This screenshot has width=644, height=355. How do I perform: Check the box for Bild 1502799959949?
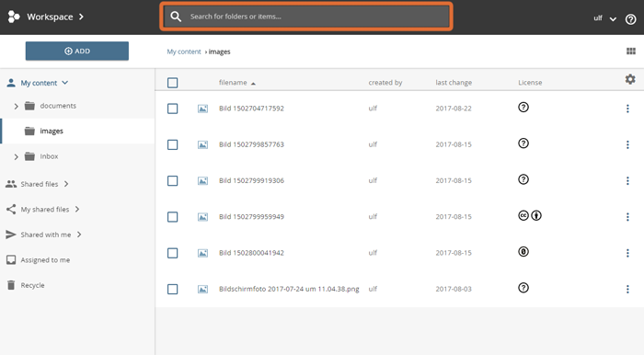click(173, 217)
